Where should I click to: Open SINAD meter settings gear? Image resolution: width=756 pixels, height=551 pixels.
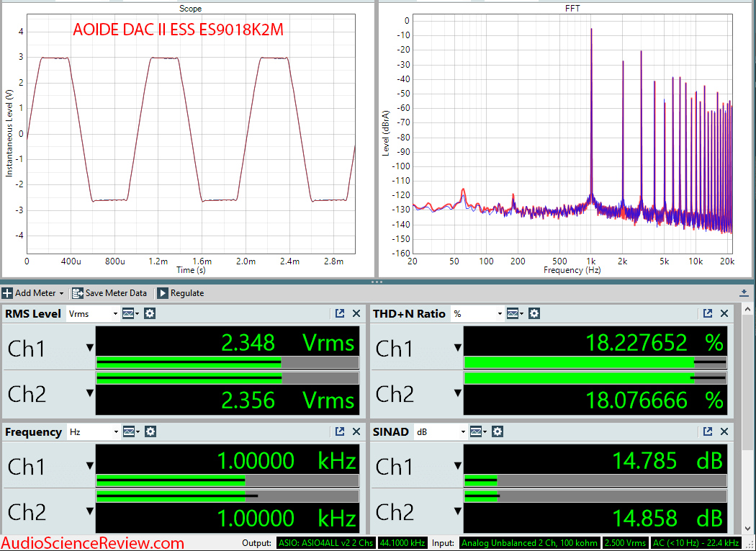point(498,432)
